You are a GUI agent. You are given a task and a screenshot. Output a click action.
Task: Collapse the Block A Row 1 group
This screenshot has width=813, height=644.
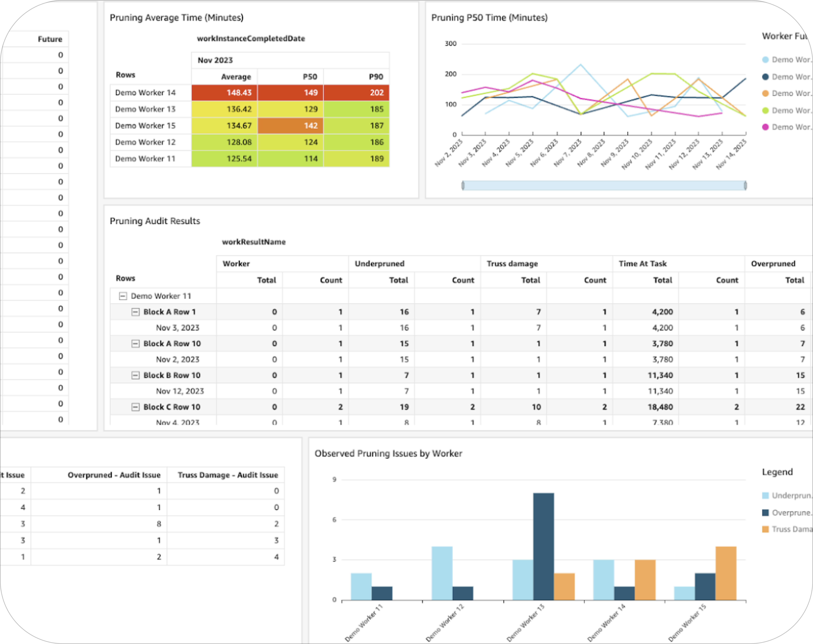pyautogui.click(x=135, y=312)
